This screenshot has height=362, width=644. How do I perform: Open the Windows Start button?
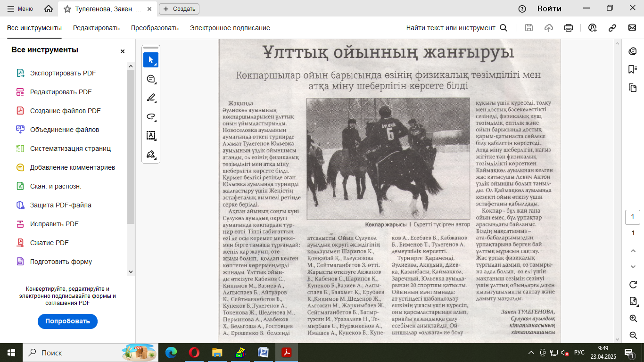point(11,353)
